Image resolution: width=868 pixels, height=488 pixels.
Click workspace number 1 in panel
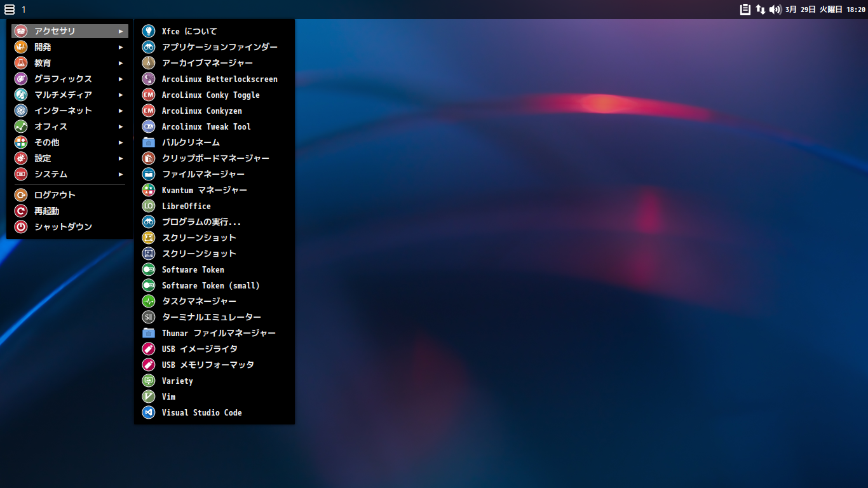click(24, 10)
